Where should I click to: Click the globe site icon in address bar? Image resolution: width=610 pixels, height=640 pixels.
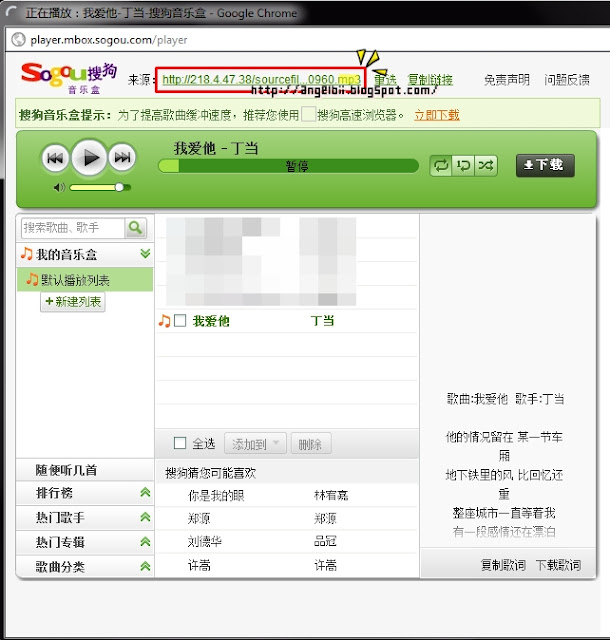[18, 40]
